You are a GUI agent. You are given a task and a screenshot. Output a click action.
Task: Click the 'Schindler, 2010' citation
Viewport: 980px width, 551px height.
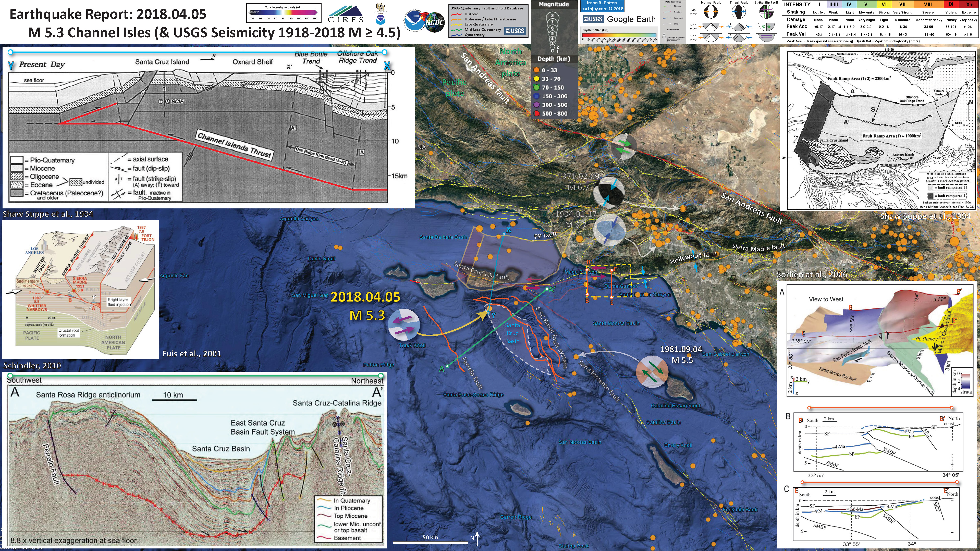pyautogui.click(x=32, y=366)
